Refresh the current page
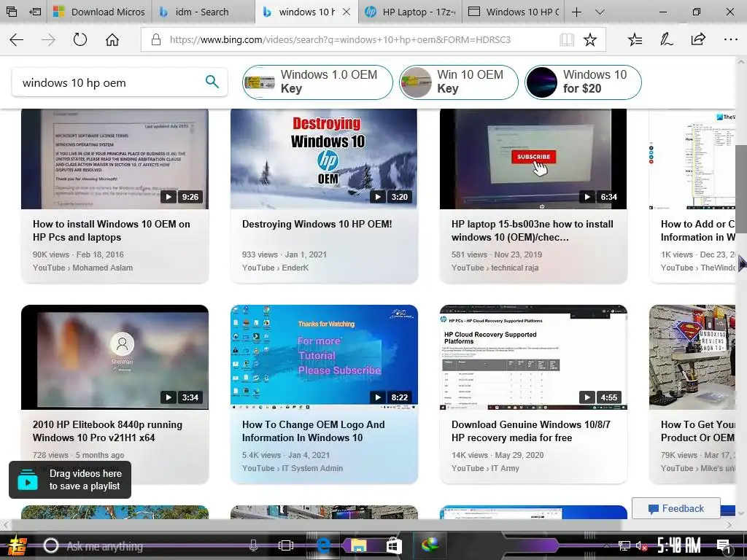Viewport: 747px width, 560px height. coord(80,39)
